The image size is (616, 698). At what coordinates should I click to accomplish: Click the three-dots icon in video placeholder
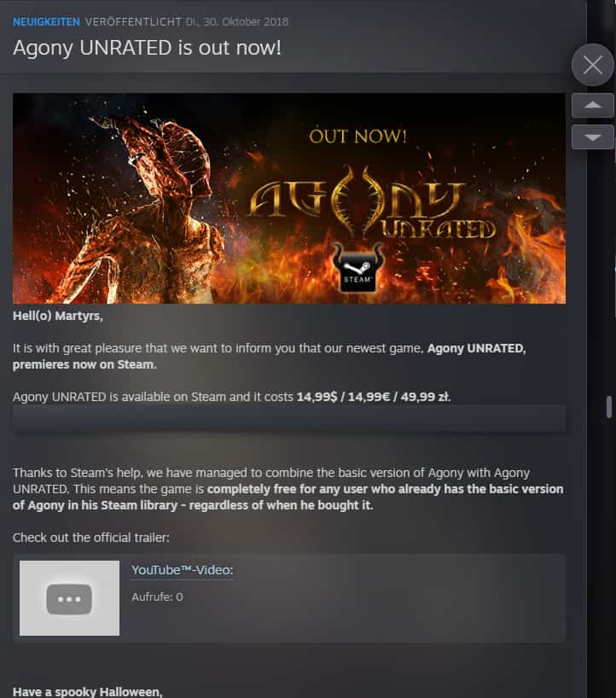click(69, 599)
